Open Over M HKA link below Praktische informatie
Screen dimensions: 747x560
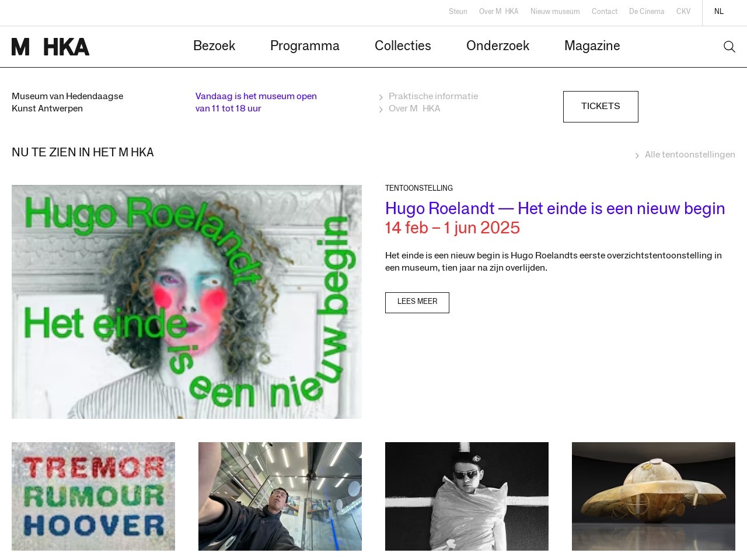pos(414,109)
